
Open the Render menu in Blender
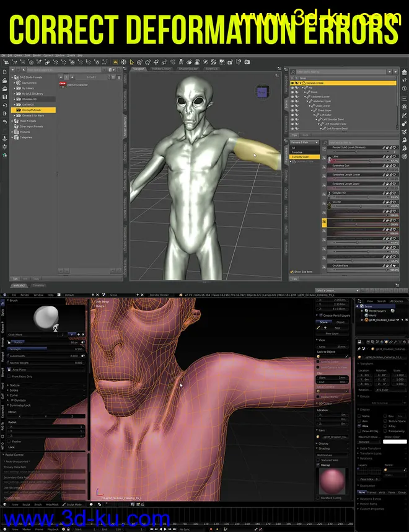coord(24,295)
